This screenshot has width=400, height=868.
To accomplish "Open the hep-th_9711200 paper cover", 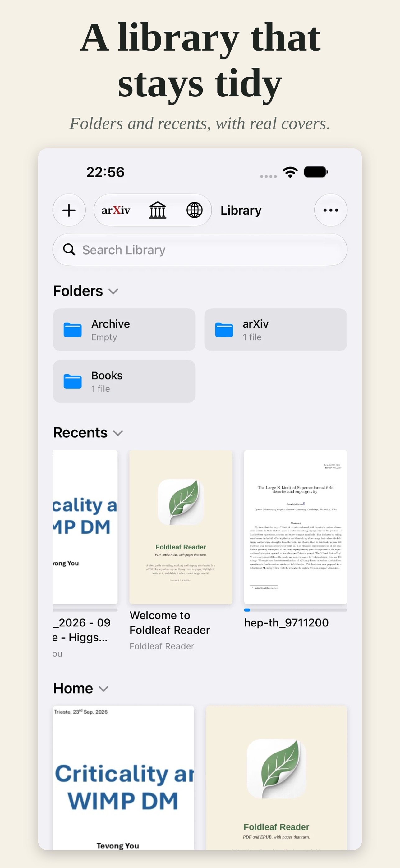I will (x=296, y=527).
